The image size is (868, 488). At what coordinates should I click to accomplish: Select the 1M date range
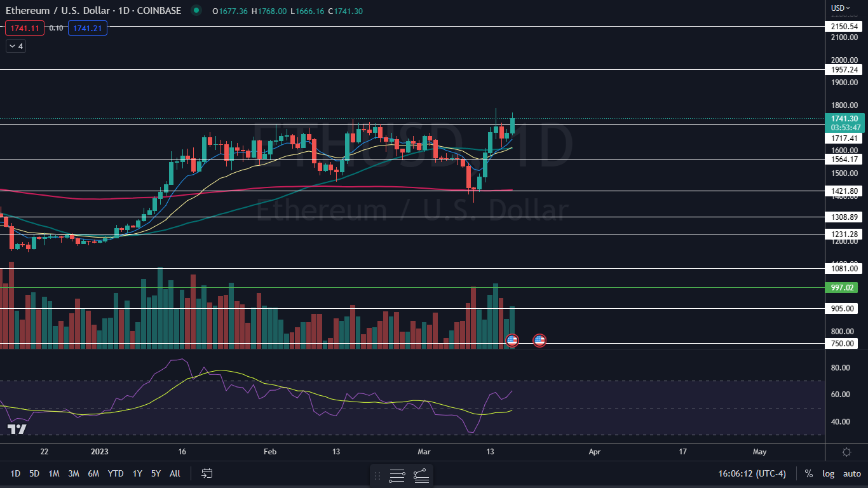(x=54, y=473)
